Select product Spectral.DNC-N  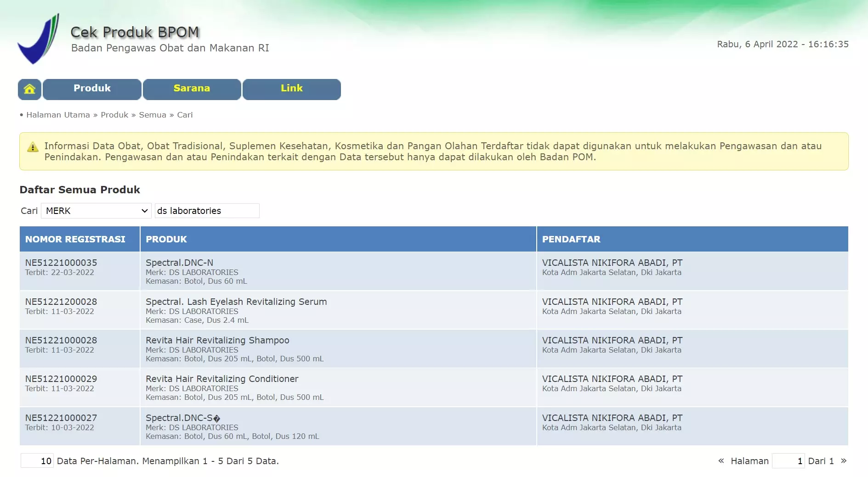click(x=179, y=263)
